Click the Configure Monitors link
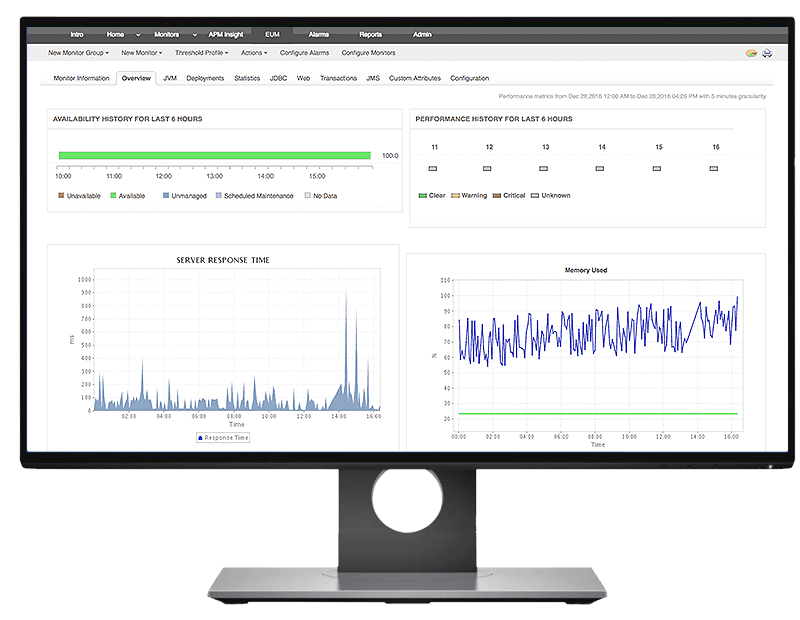800x620 pixels. click(368, 53)
